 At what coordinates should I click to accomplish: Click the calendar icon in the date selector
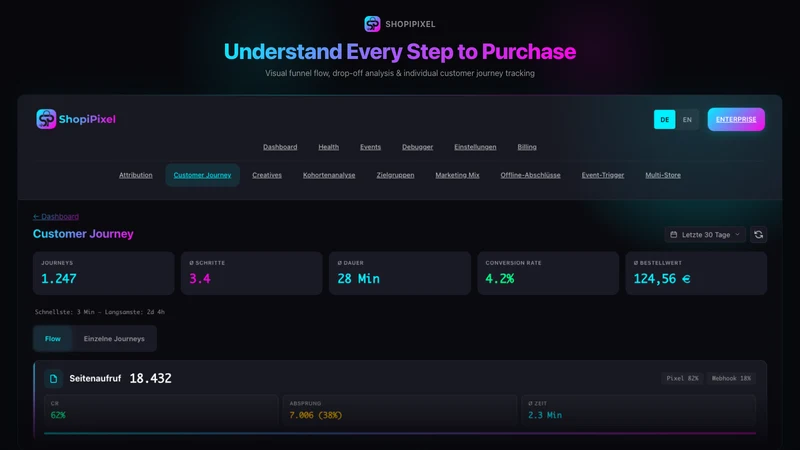(x=673, y=235)
